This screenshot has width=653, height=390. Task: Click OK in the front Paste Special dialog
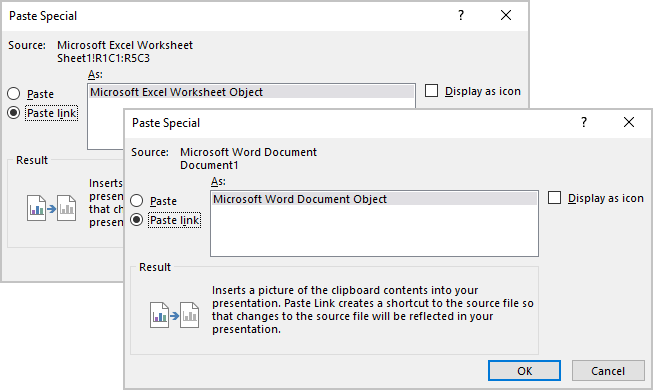[x=524, y=370]
